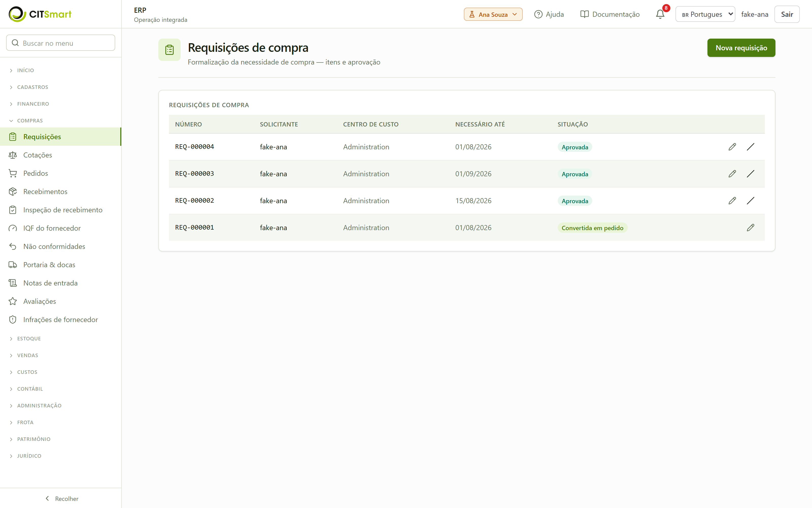Open Pedidos in the sidebar

pyautogui.click(x=60, y=173)
